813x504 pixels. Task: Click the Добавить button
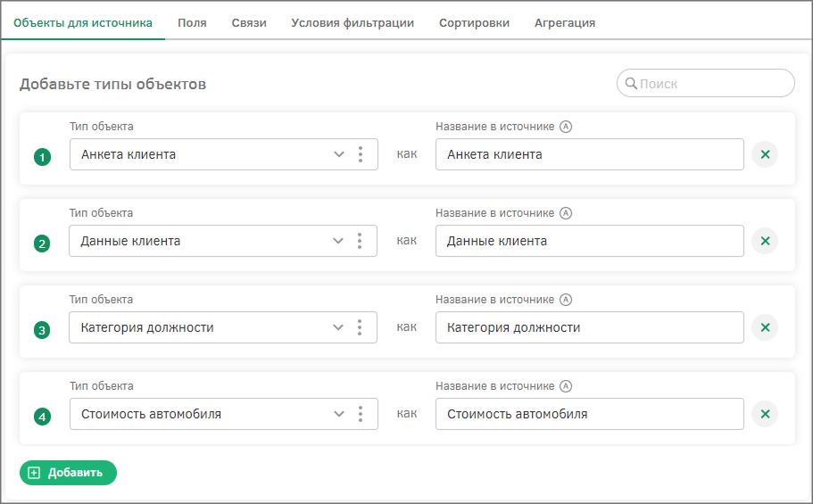point(68,473)
